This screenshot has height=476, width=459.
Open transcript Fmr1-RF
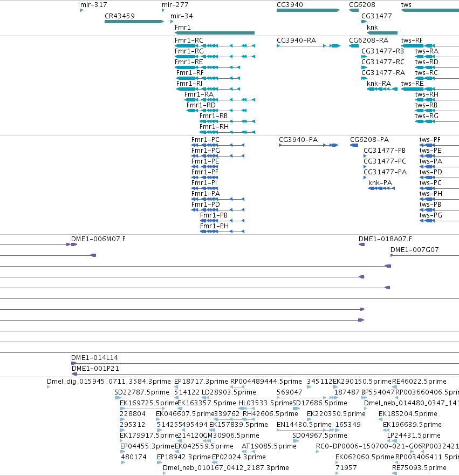(190, 73)
